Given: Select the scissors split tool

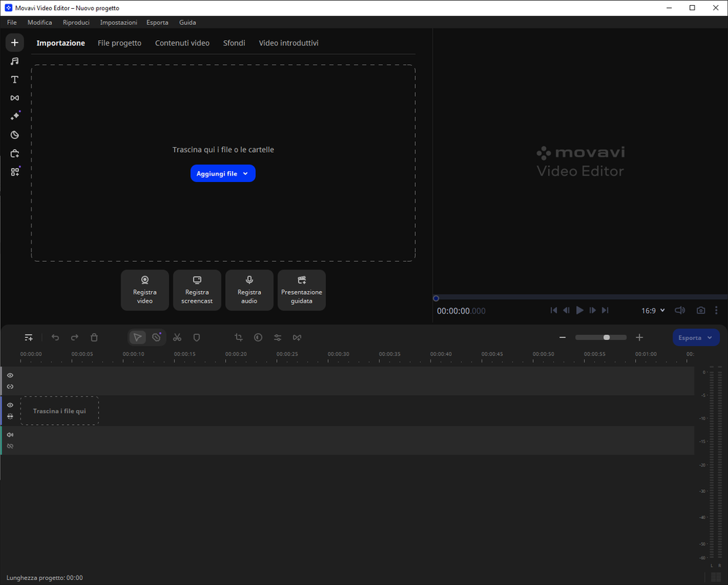Looking at the screenshot, I should pyautogui.click(x=177, y=337).
